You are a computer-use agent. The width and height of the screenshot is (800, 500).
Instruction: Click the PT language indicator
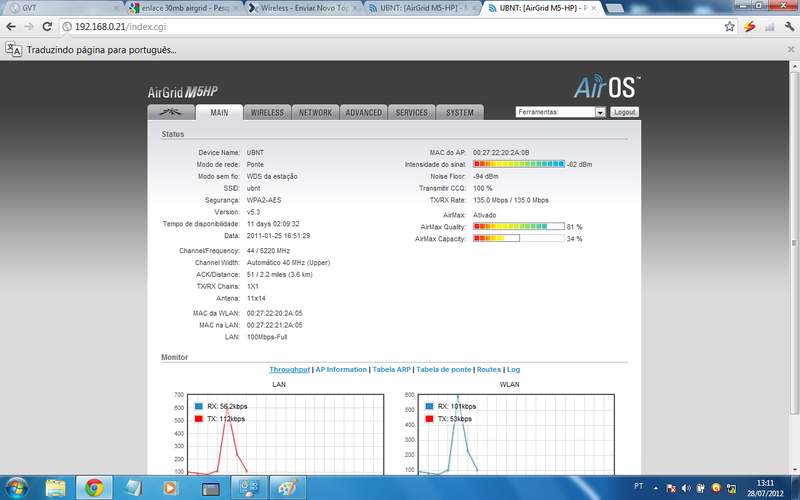[638, 486]
